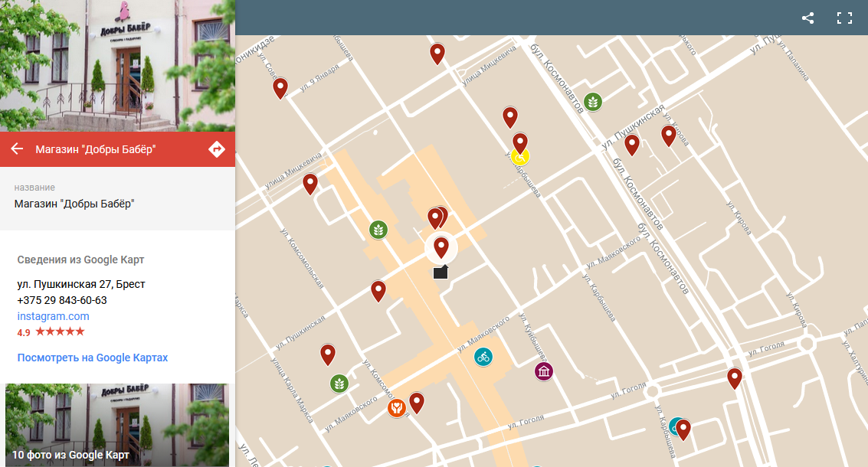Click the red header title Магазин "Добры Бабёр"
868x467 pixels.
click(95, 149)
